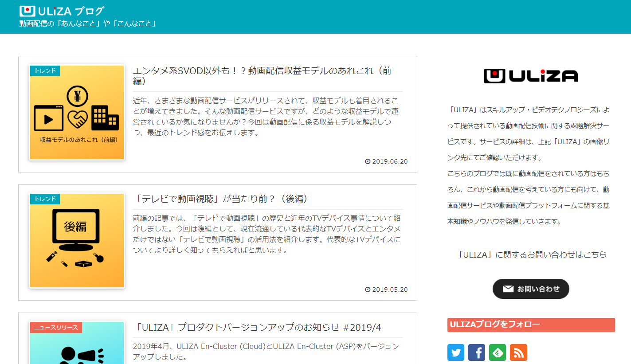Select the トレンド category label on the first article

coord(44,70)
